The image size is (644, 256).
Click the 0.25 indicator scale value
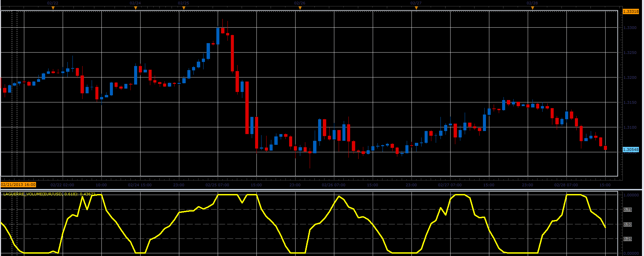[x=627, y=239]
